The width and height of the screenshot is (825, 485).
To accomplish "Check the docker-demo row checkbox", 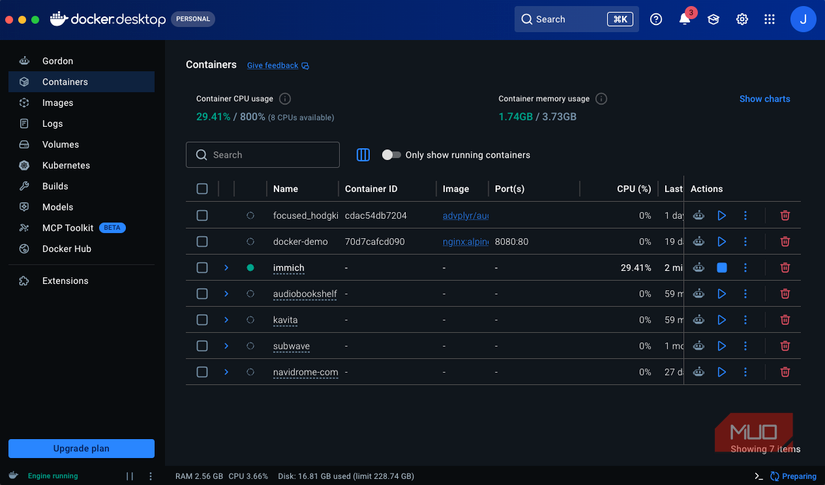I will tap(202, 241).
